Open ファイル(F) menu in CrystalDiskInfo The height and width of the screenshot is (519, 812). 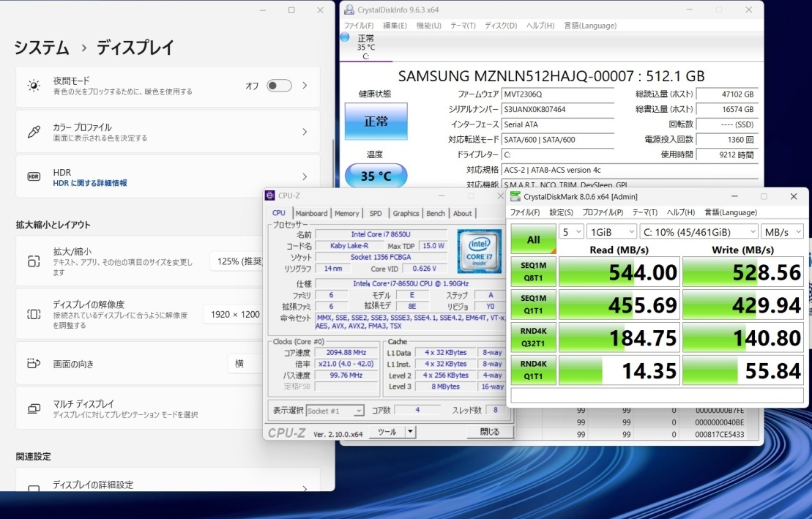click(x=359, y=26)
